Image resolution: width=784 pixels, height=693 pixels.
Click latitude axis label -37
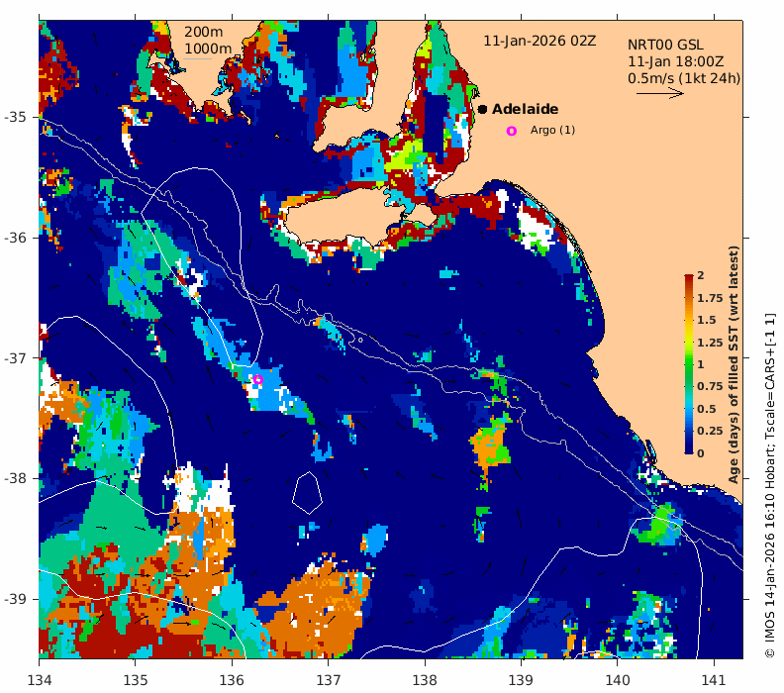coord(15,358)
